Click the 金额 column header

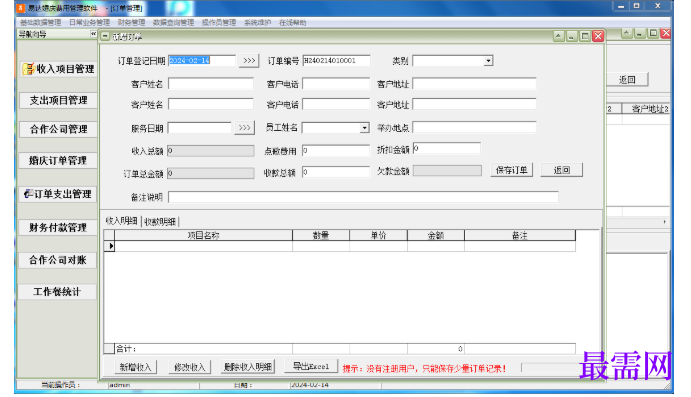coord(436,235)
